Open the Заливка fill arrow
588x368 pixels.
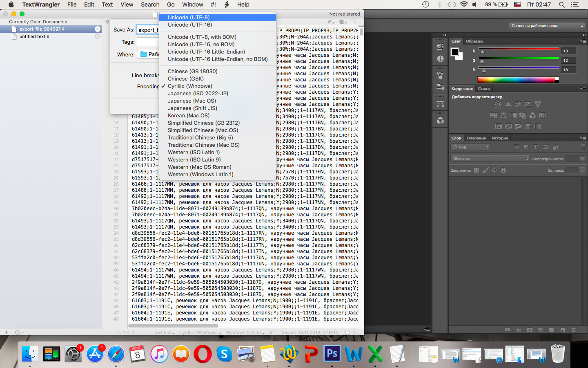coord(582,170)
